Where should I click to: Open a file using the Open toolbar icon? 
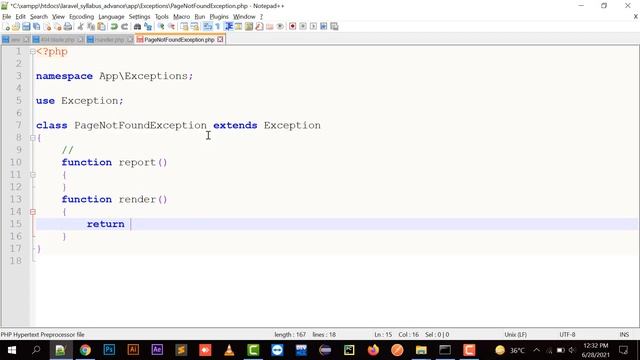[x=16, y=27]
